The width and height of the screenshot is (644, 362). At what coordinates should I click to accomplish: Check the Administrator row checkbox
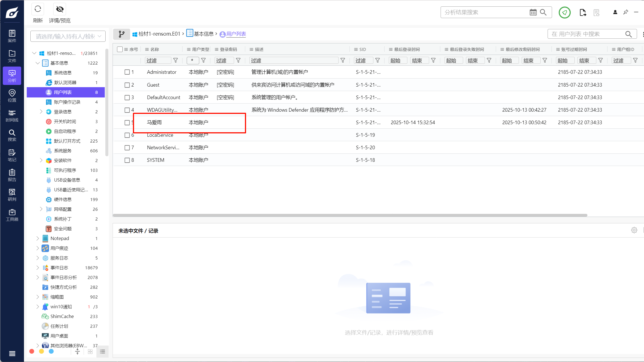(127, 72)
